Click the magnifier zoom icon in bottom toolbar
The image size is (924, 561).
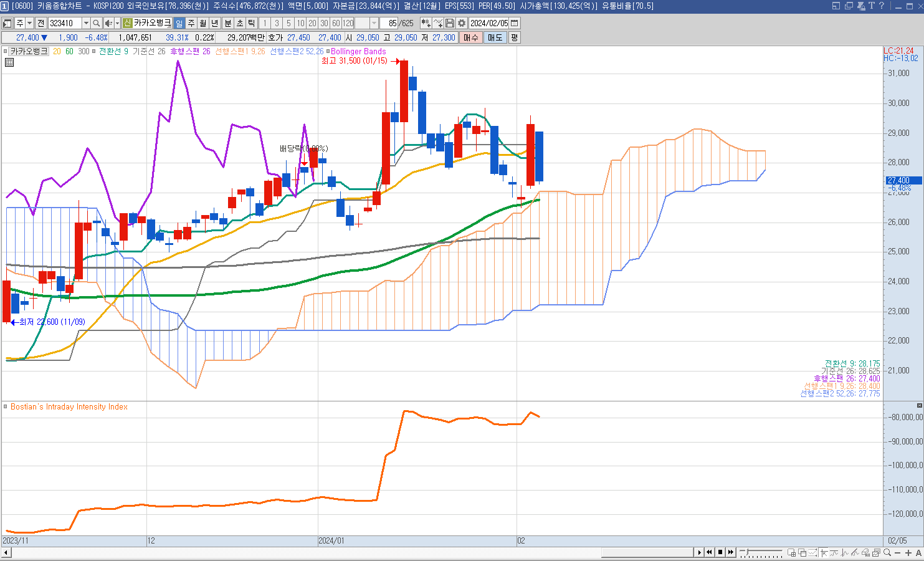(x=887, y=552)
